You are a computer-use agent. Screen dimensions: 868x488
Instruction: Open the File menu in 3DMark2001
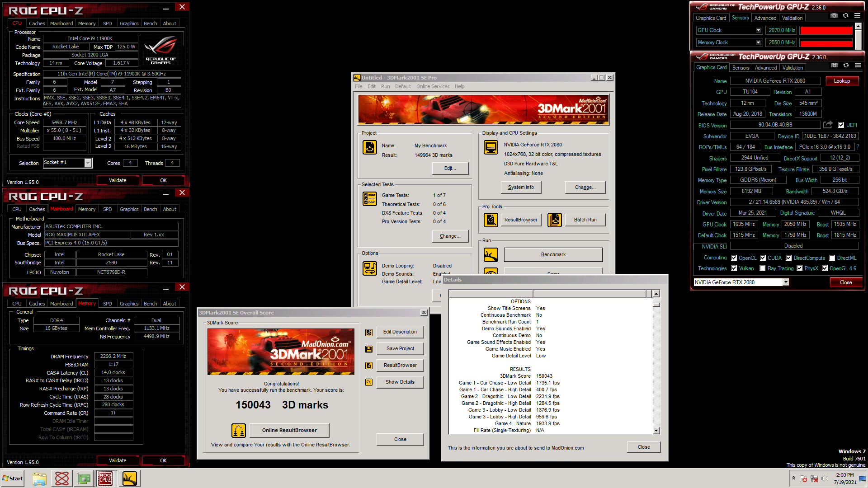click(359, 86)
